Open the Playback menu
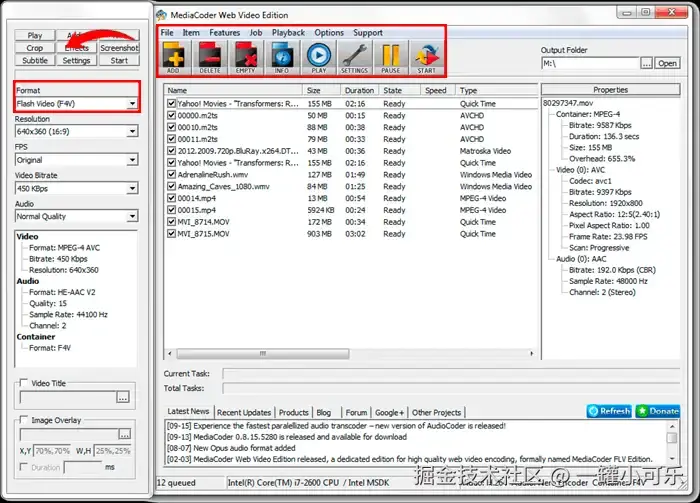 (288, 33)
